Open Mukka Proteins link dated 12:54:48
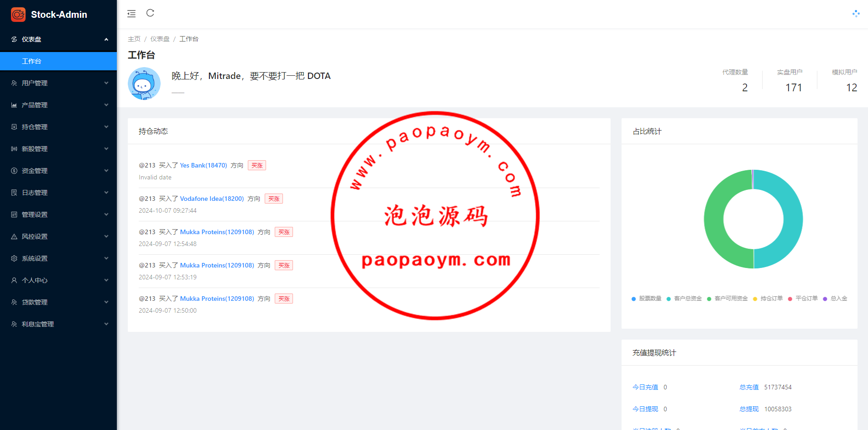This screenshot has height=430, width=868. pyautogui.click(x=217, y=232)
